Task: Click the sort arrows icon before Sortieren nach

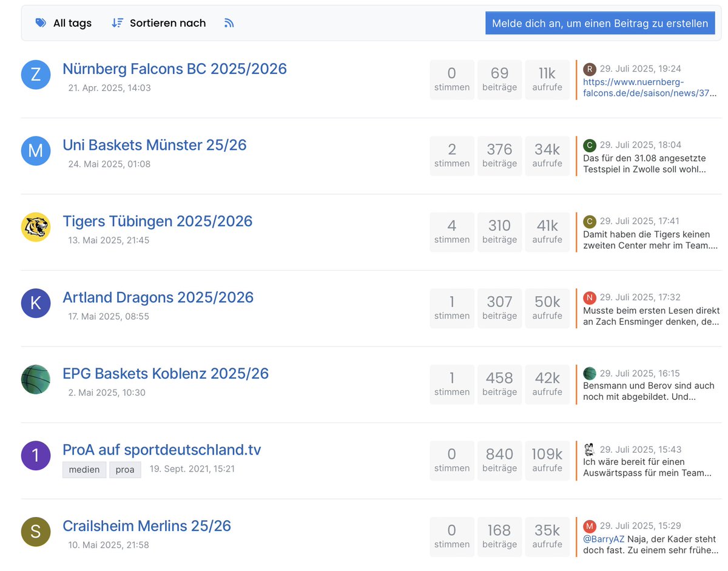Action: [116, 22]
